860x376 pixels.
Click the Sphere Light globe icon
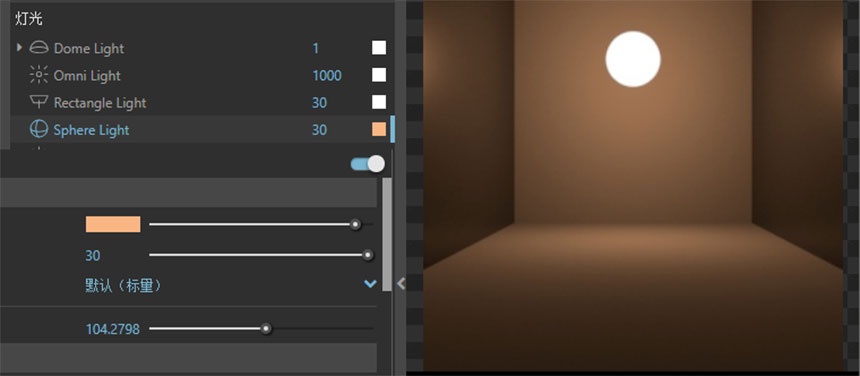coord(39,129)
